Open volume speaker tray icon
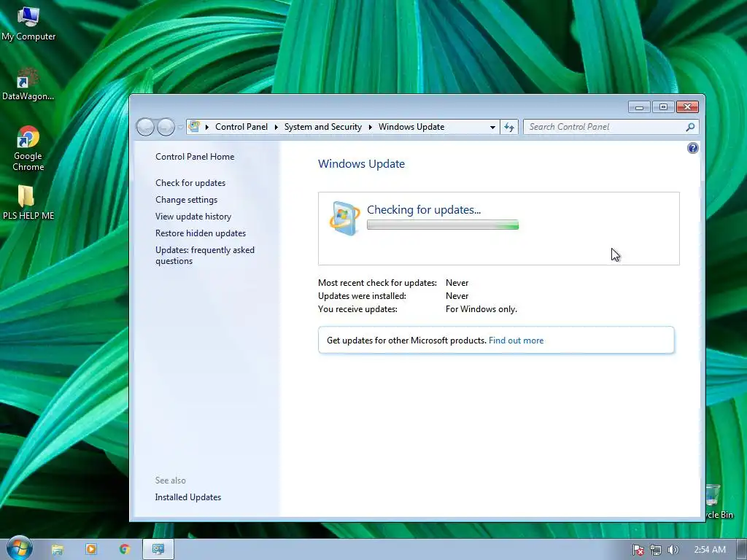 tap(673, 550)
